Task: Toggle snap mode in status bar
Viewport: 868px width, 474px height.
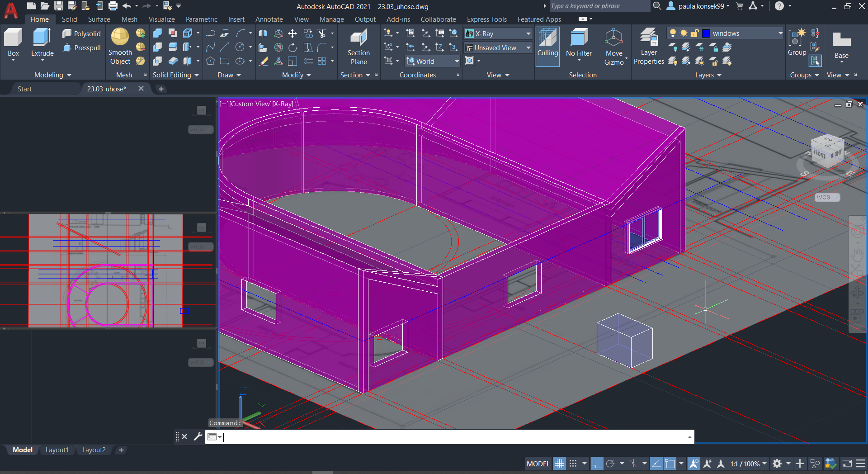Action: [x=573, y=464]
